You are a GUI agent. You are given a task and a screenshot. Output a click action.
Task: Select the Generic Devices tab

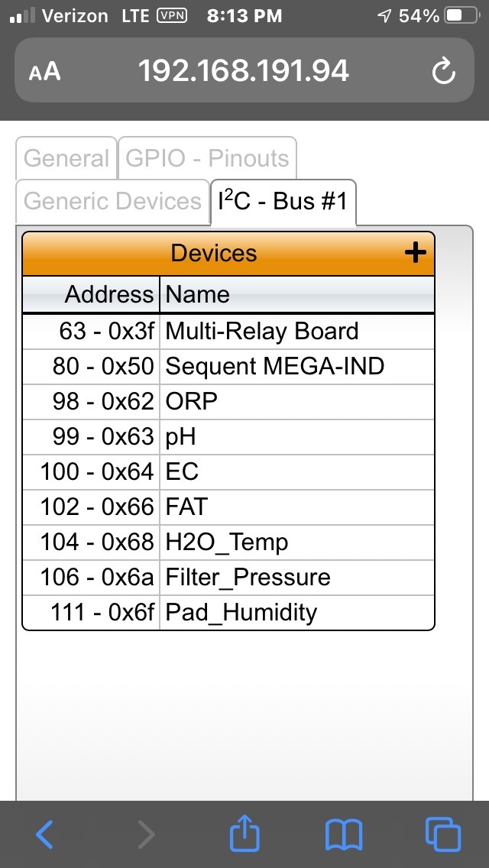click(113, 201)
